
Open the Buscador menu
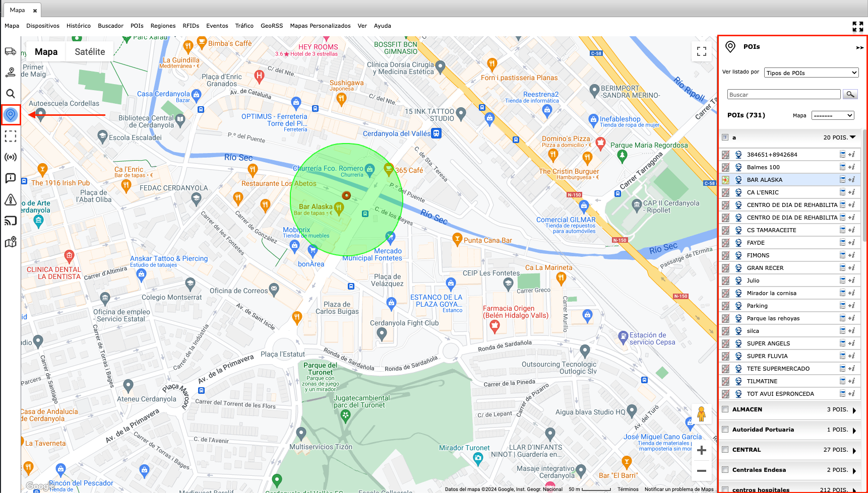[x=110, y=26]
